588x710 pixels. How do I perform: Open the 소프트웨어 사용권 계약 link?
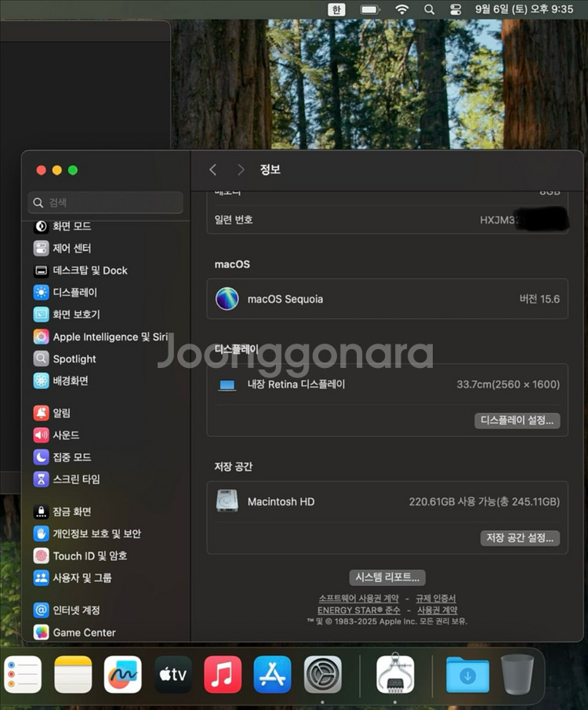359,599
